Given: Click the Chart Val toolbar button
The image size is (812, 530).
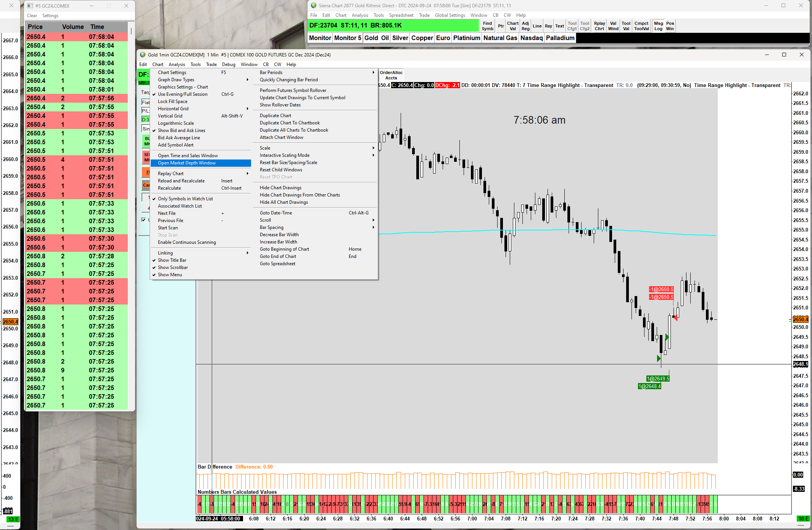Looking at the screenshot, I should coord(512,26).
